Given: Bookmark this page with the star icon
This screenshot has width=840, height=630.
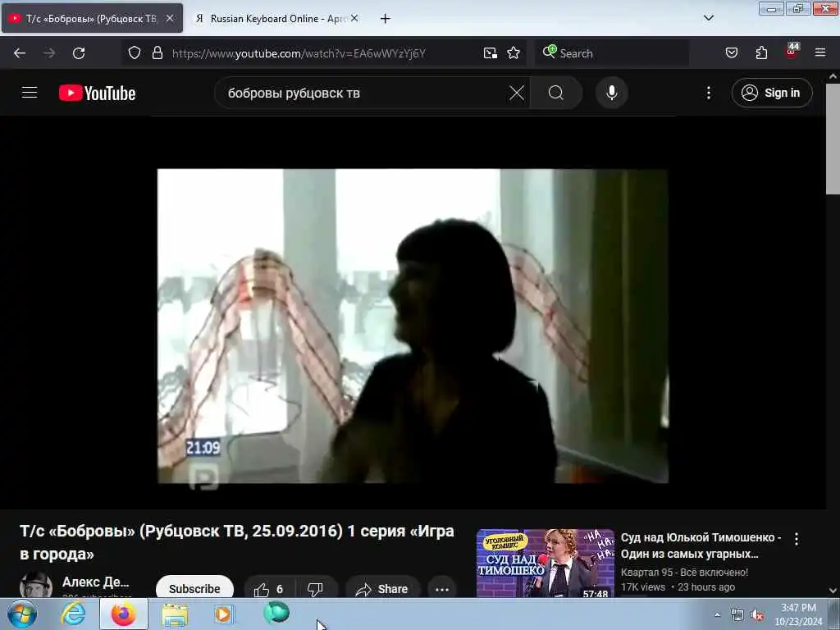Looking at the screenshot, I should point(514,53).
